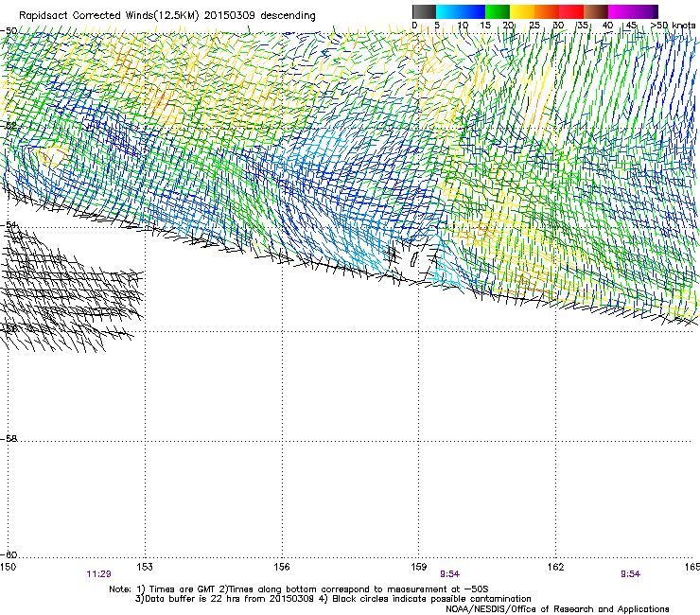Viewport: 700px width, 615px height.
Task: Click the yellow 20-25 knots color segment
Action: click(x=522, y=11)
